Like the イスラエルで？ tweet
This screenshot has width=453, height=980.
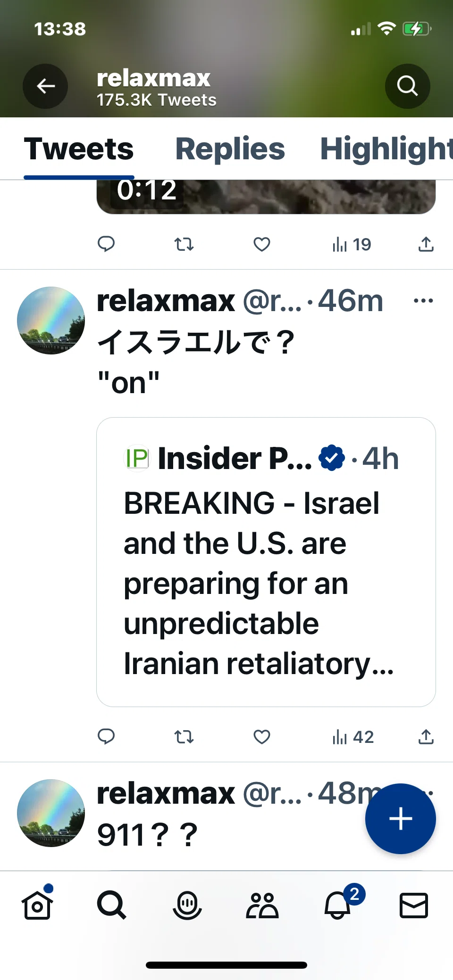262,736
